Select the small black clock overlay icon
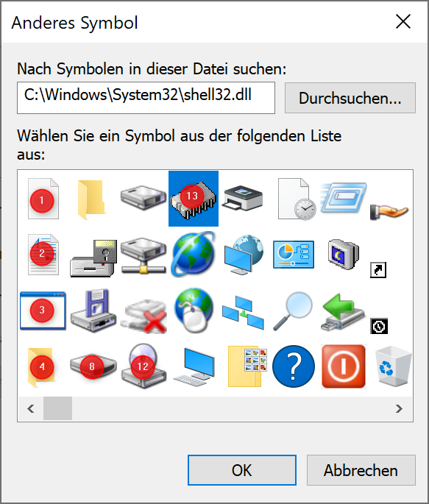 point(379,327)
